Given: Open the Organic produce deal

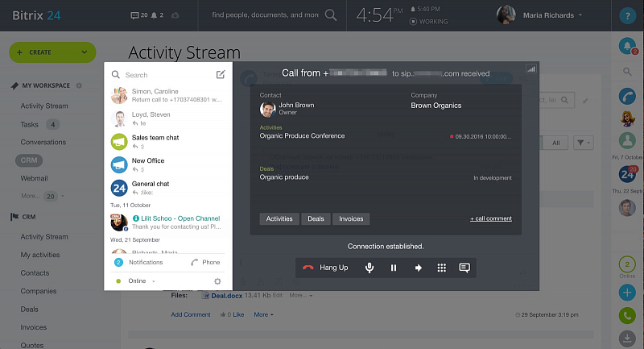Looking at the screenshot, I should point(284,177).
